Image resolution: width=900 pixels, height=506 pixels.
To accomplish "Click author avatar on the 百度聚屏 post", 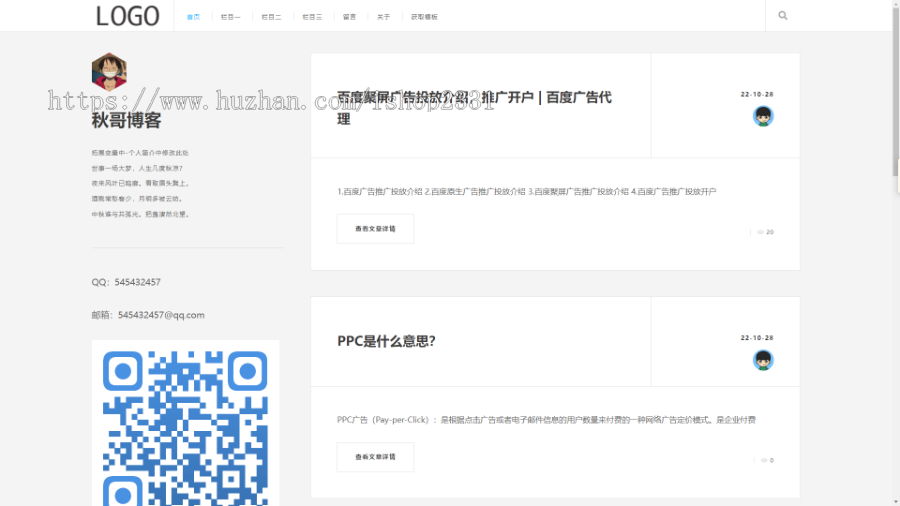I will (763, 116).
